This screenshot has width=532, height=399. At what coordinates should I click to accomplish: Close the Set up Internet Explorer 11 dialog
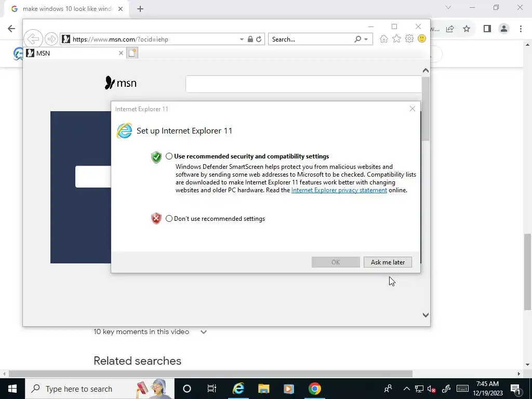(412, 109)
